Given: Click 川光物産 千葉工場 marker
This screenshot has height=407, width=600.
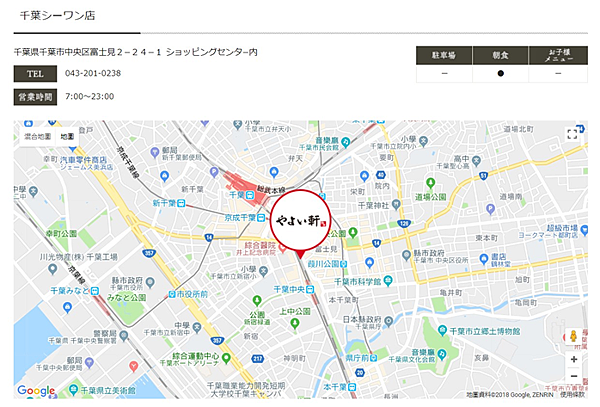Looking at the screenshot, I should [52, 269].
